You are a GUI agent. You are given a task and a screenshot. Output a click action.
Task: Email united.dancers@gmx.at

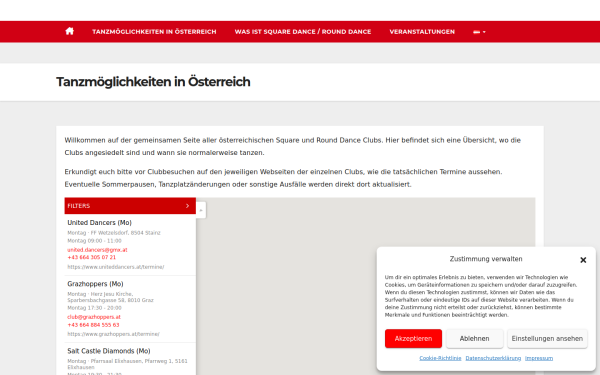97,250
